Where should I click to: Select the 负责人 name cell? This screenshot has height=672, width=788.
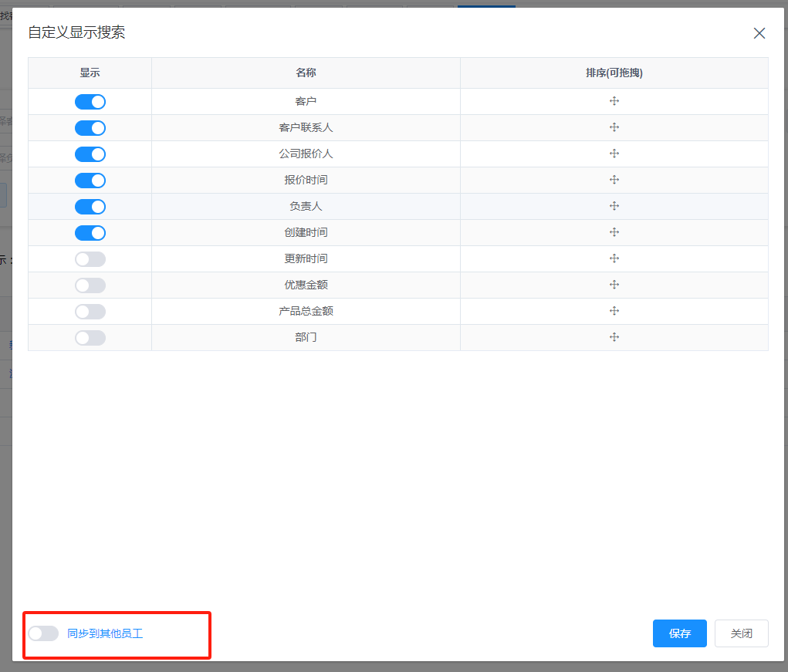[x=306, y=207]
